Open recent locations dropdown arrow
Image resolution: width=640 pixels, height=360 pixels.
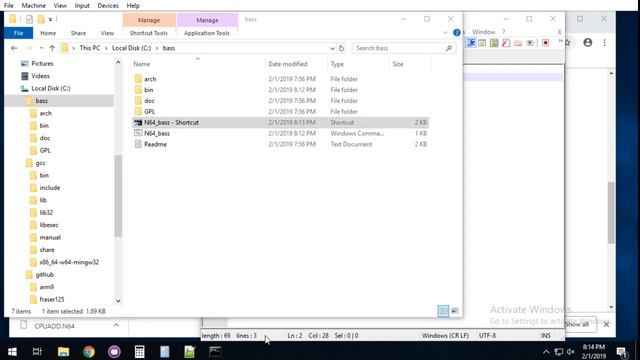[x=41, y=48]
